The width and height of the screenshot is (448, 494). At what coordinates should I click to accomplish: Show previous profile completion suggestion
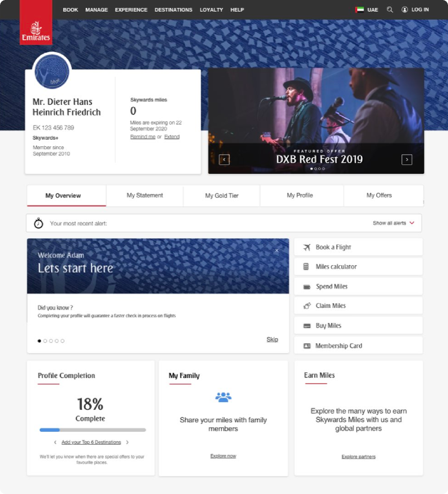click(55, 442)
